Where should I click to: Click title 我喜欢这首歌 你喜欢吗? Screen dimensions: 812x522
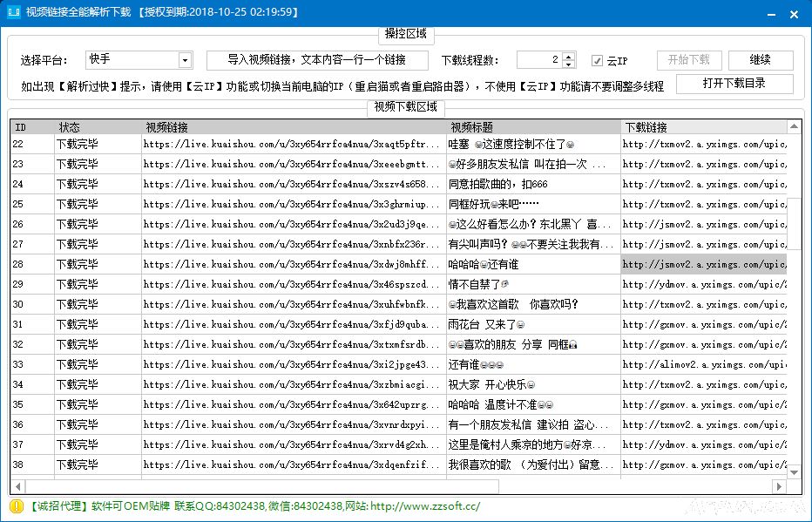click(x=514, y=304)
